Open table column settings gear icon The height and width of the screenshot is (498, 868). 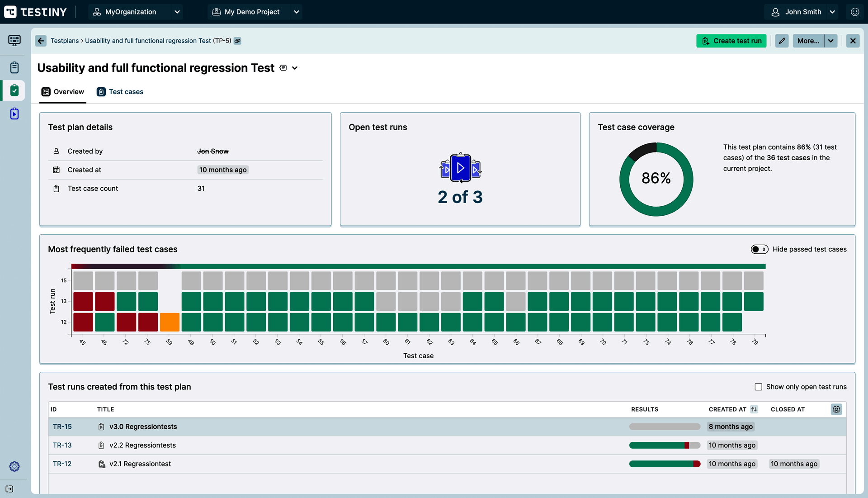836,409
